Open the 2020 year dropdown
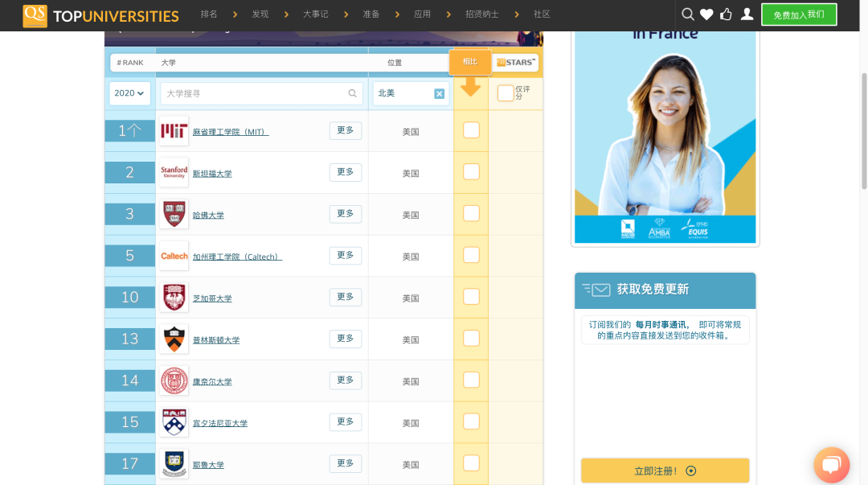Screen dimensions: 868x485 [129, 93]
